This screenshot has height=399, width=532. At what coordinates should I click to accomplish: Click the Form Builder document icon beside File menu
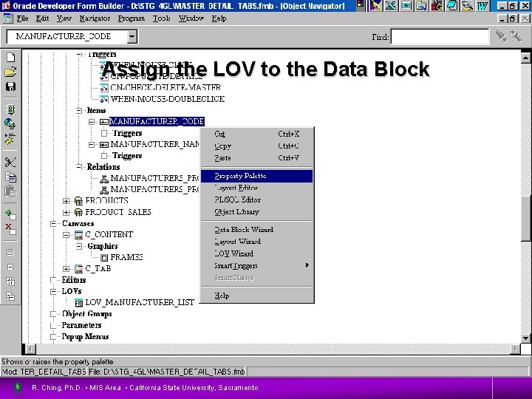coord(7,18)
